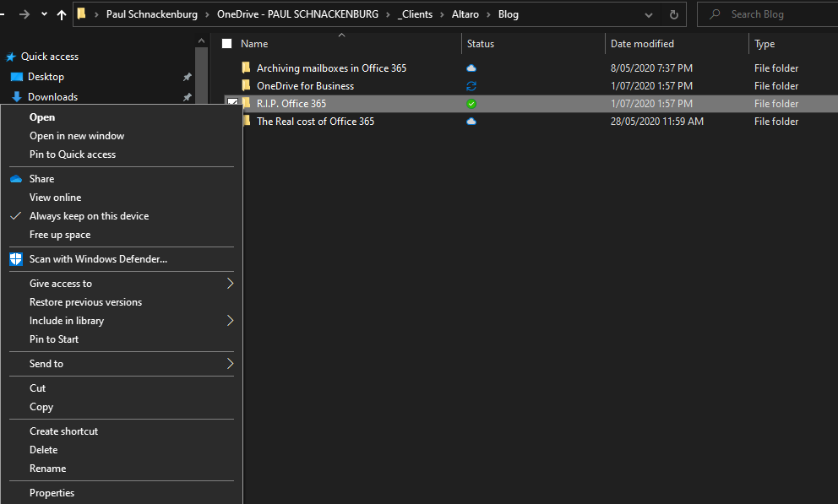
Task: Click the pin icon next to Desktop
Action: (x=187, y=77)
